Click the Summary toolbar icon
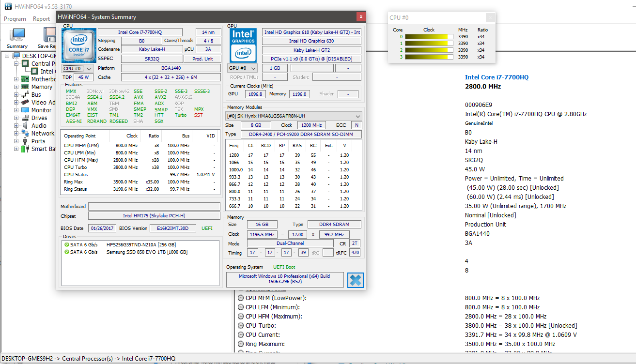Screen dimensions: 636x364 [17, 35]
